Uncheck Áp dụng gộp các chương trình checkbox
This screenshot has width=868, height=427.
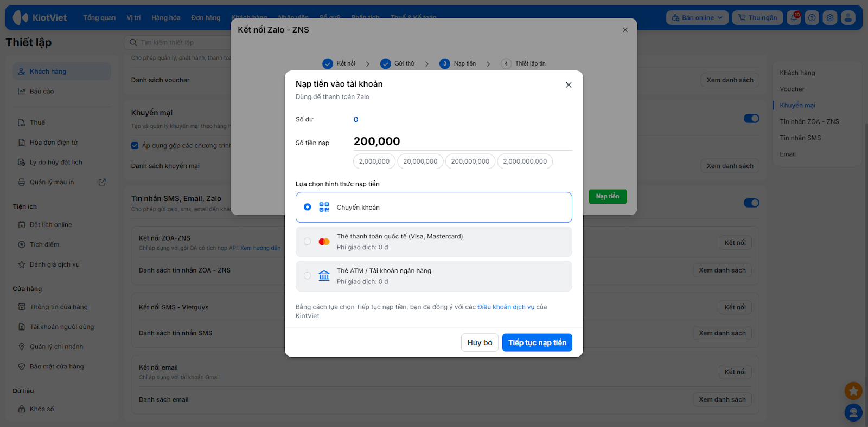point(135,145)
